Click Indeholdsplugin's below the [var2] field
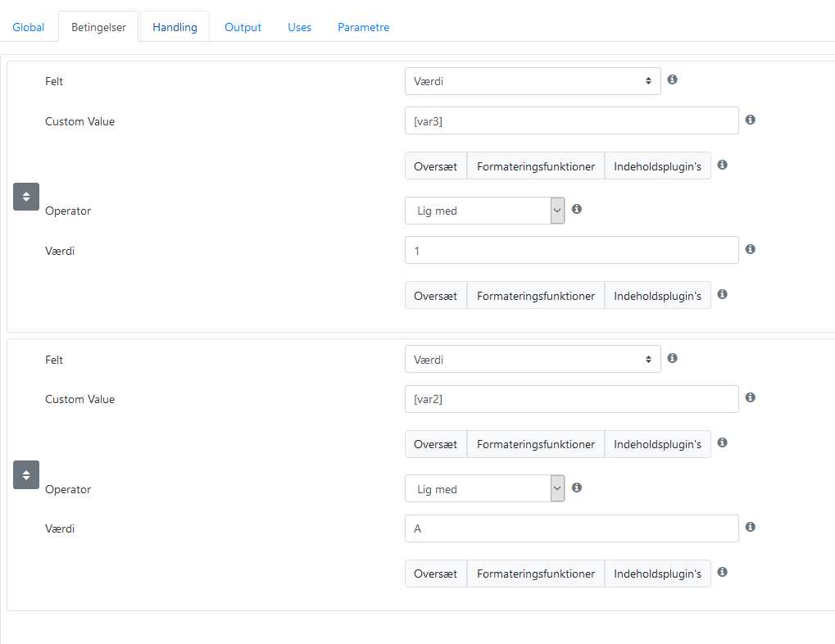This screenshot has width=835, height=644. (658, 444)
